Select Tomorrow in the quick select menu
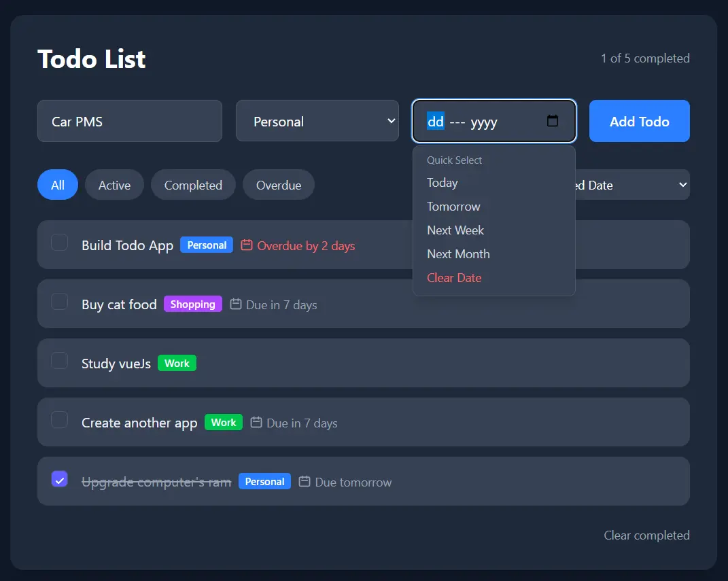The image size is (728, 581). [x=453, y=207]
